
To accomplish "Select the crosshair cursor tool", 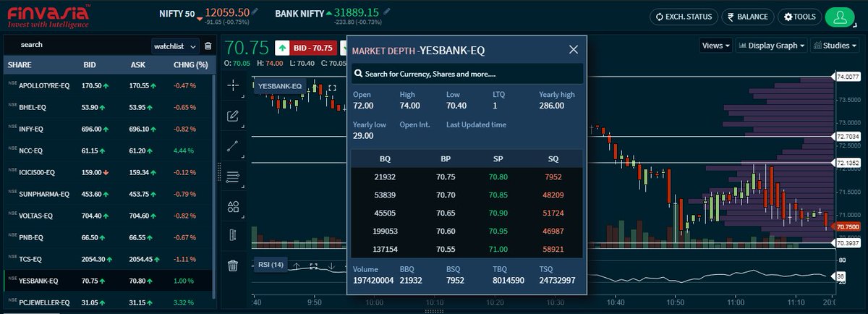I will [x=233, y=85].
